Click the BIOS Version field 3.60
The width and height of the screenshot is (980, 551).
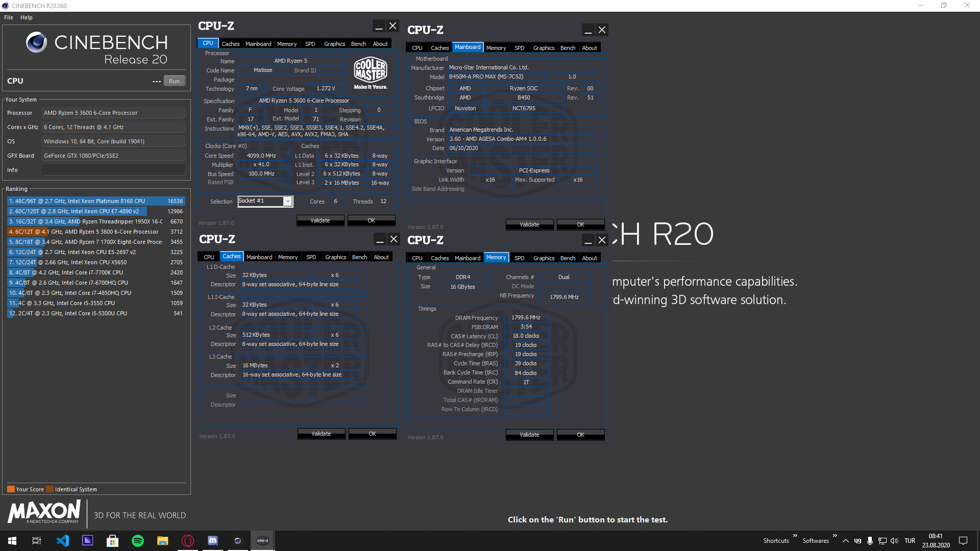[523, 139]
